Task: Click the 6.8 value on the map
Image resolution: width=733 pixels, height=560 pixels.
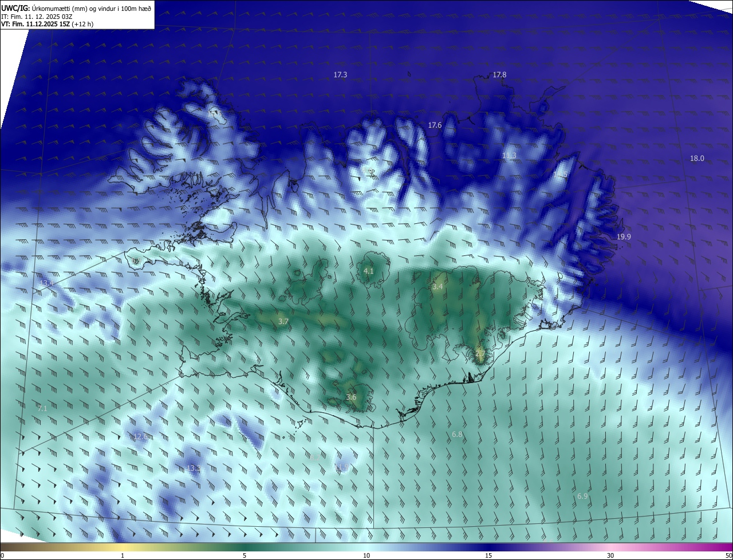Action: [x=457, y=435]
